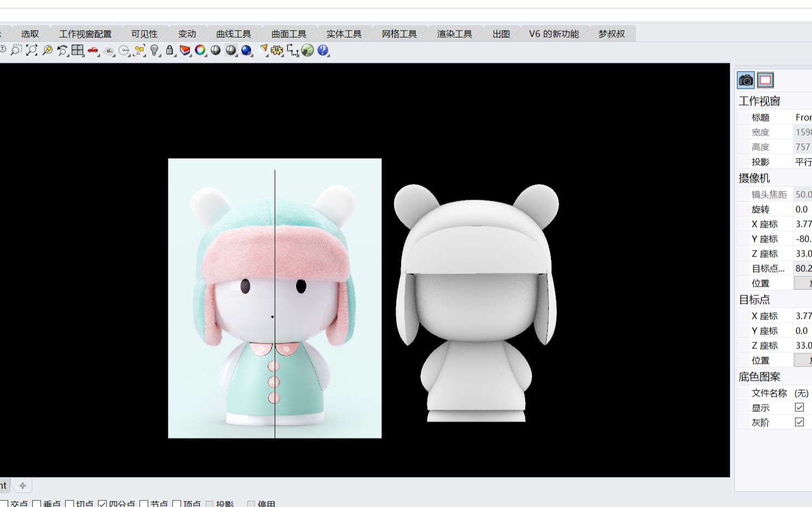
Task: Open the 曲面工具 tab
Action: [x=289, y=34]
